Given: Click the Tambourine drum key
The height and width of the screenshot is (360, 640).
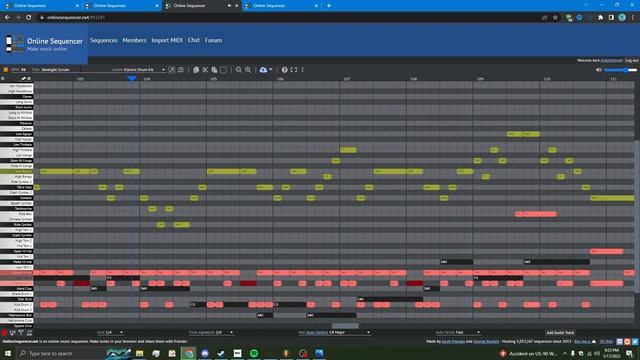Looking at the screenshot, I should tap(16, 209).
